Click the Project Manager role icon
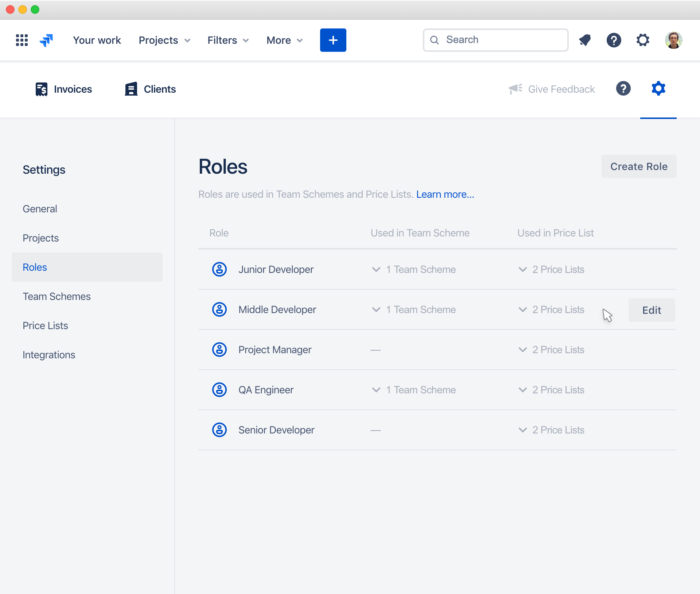 [219, 350]
